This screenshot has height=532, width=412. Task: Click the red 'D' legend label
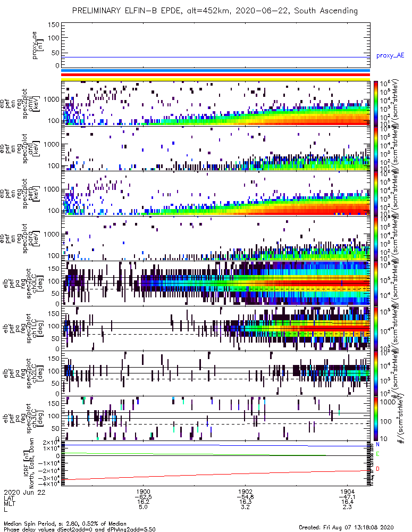click(x=378, y=469)
